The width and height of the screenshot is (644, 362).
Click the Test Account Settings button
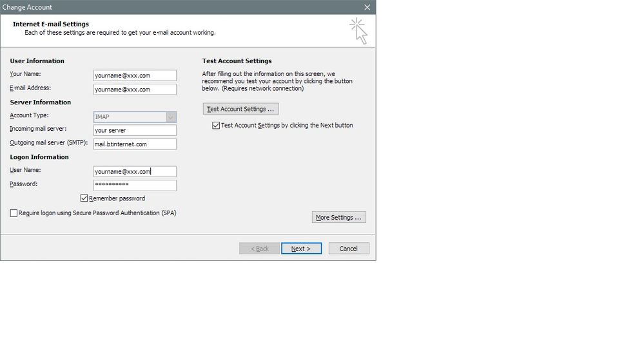(241, 109)
